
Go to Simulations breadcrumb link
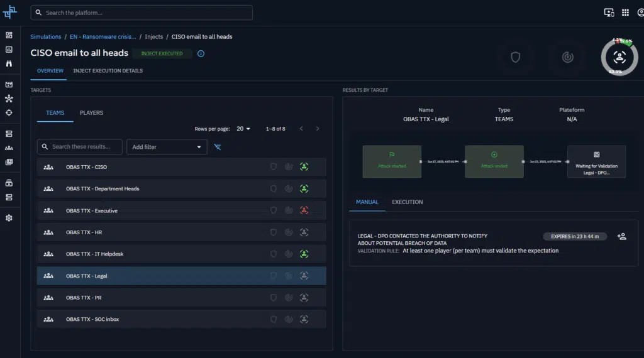tap(46, 37)
